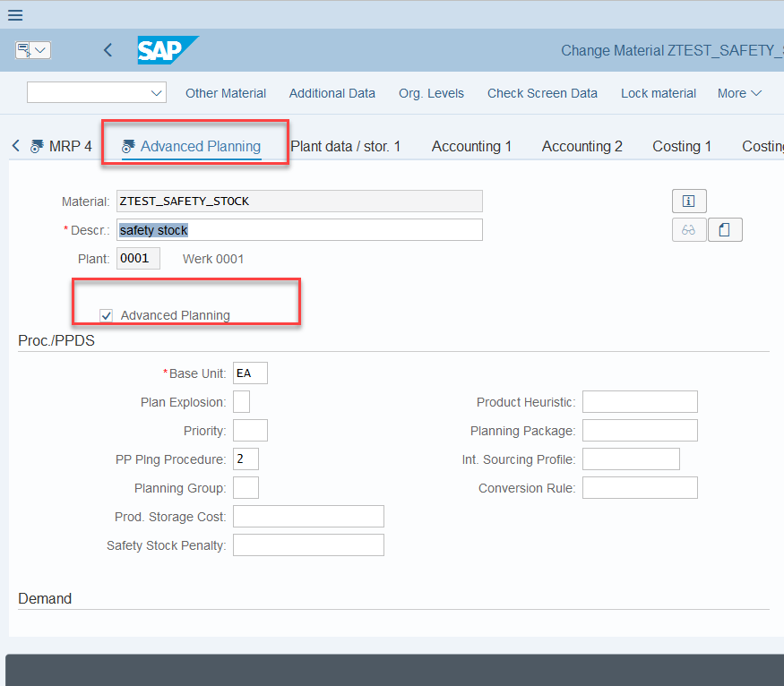
Task: Open the Costing 1 tab
Action: click(682, 146)
